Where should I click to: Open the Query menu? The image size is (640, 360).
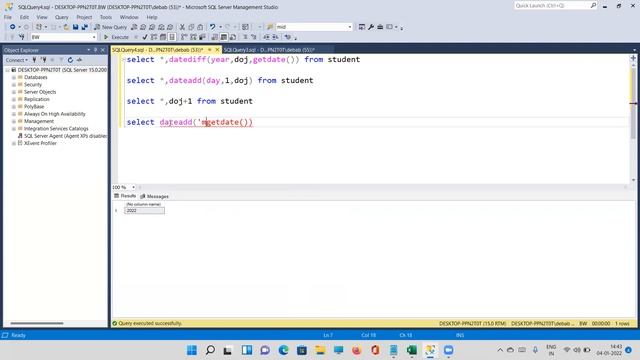tap(62, 17)
